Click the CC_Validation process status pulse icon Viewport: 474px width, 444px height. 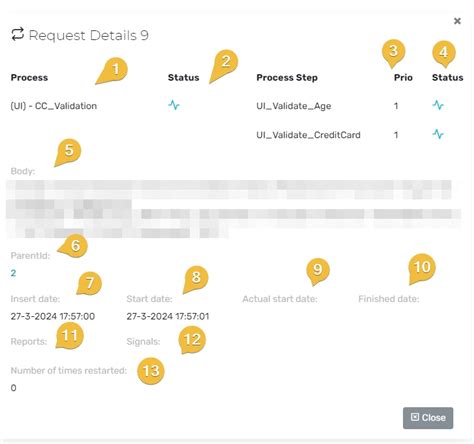click(174, 105)
